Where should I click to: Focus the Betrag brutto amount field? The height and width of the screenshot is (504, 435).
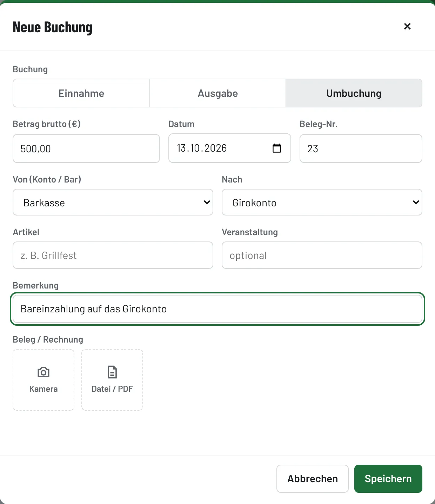pos(86,148)
